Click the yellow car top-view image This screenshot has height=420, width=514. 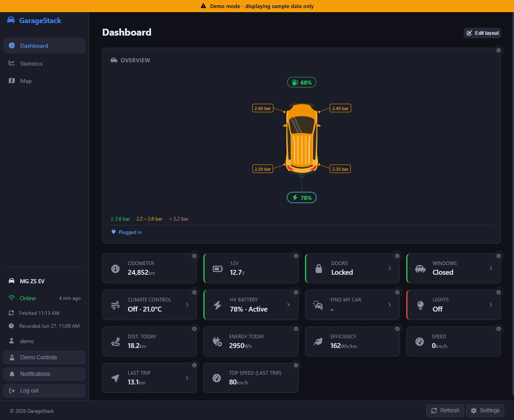[302, 138]
